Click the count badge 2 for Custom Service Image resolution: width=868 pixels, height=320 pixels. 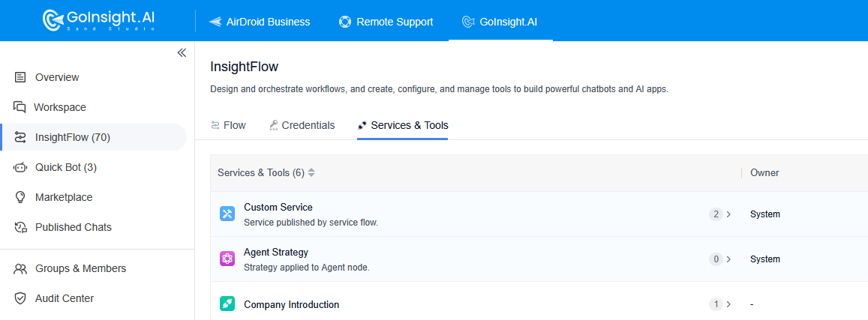[716, 214]
